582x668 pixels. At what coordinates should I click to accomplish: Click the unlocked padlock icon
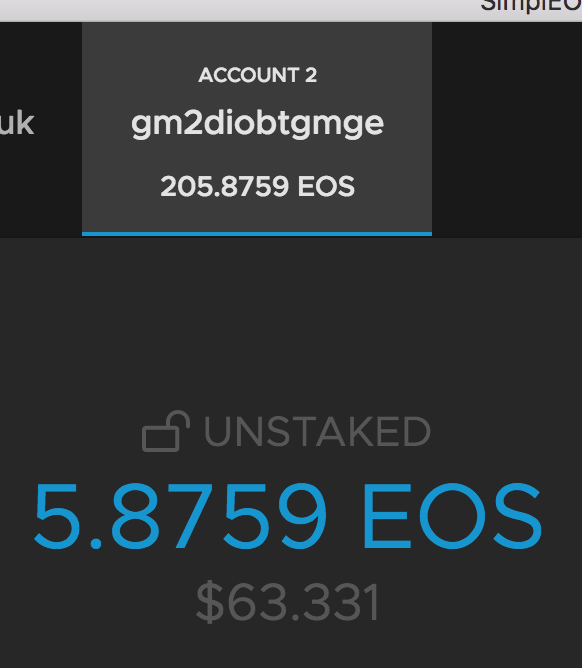click(166, 431)
